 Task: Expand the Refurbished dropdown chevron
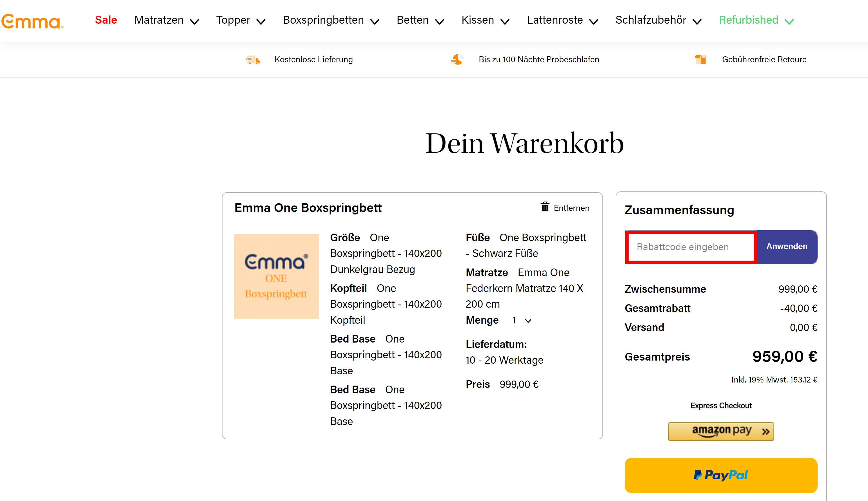click(x=789, y=22)
